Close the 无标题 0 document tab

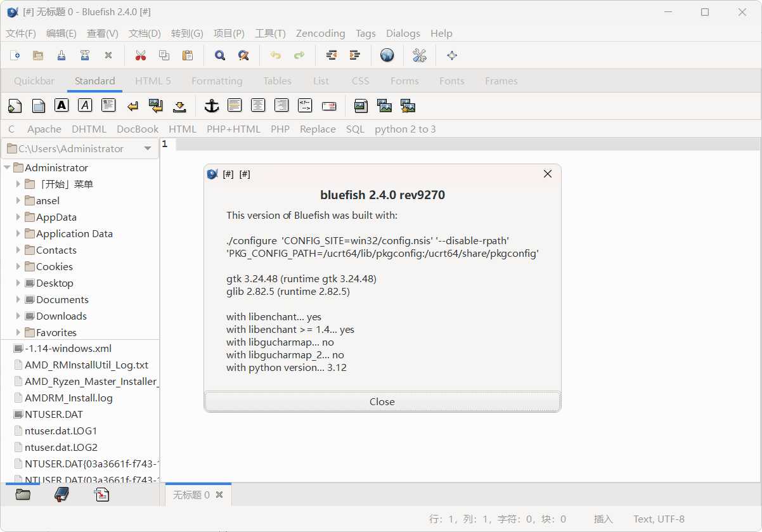point(218,495)
